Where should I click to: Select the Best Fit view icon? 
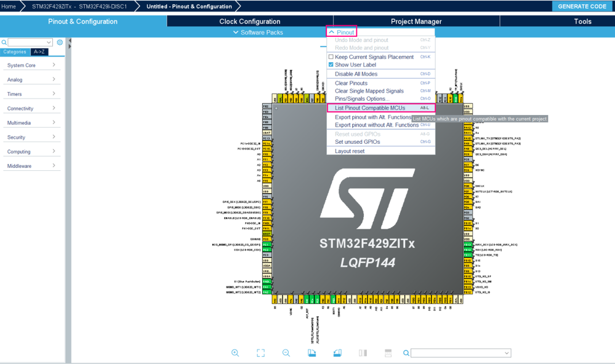260,352
